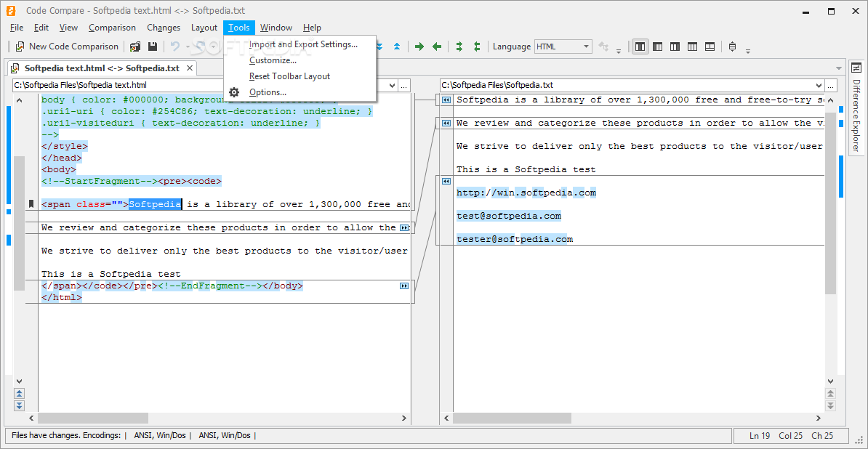The height and width of the screenshot is (449, 868).
Task: Select the second layout button in layout group
Action: click(x=658, y=46)
